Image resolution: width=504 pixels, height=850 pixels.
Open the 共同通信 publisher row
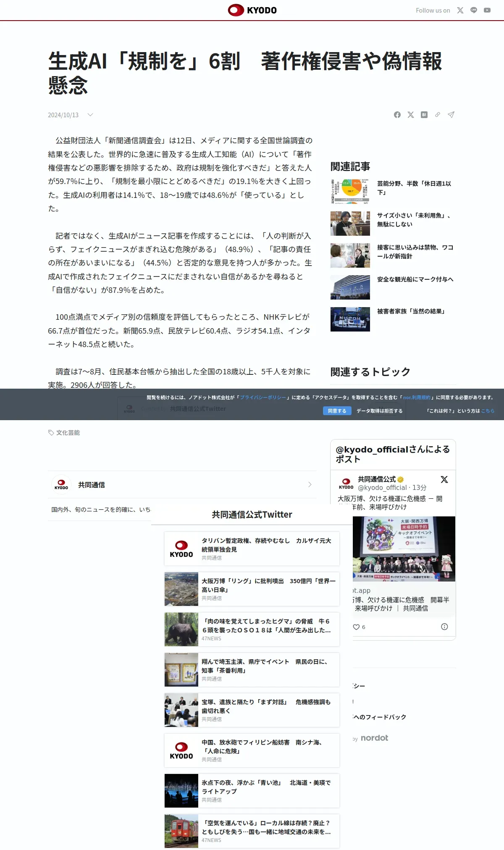click(182, 484)
